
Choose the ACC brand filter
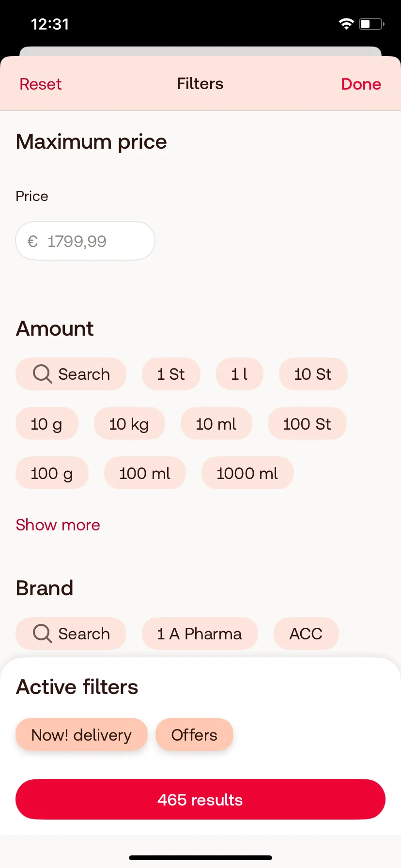coord(306,634)
